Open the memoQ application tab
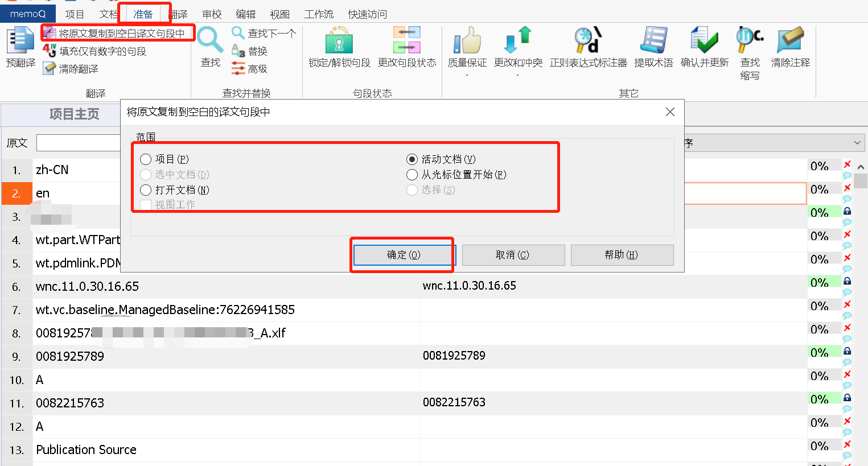This screenshot has height=466, width=868. pos(28,14)
